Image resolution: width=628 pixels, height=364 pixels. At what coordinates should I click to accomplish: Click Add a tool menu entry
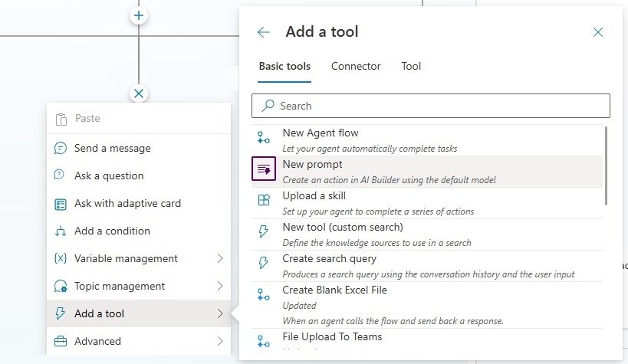click(x=139, y=313)
